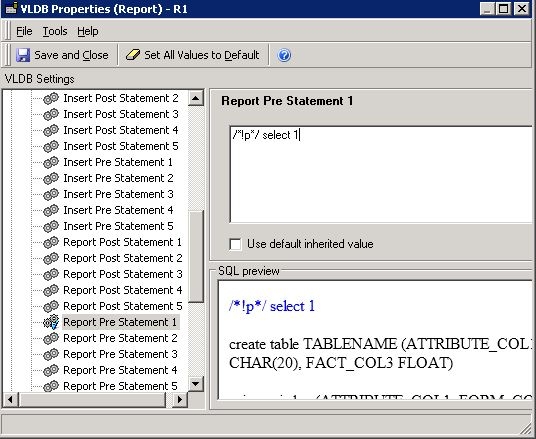Image resolution: width=536 pixels, height=439 pixels.
Task: Click horizontal scrollbar left arrow
Action: coord(10,399)
